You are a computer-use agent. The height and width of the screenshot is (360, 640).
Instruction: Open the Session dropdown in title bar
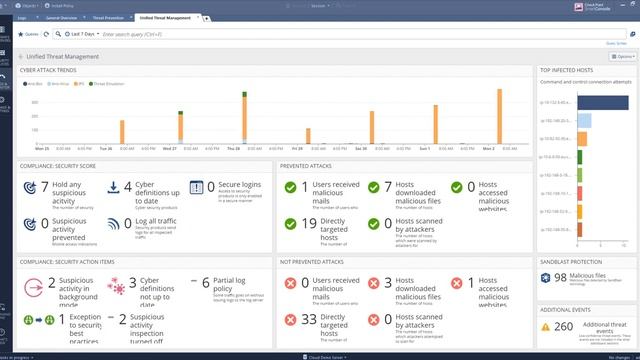pyautogui.click(x=320, y=6)
